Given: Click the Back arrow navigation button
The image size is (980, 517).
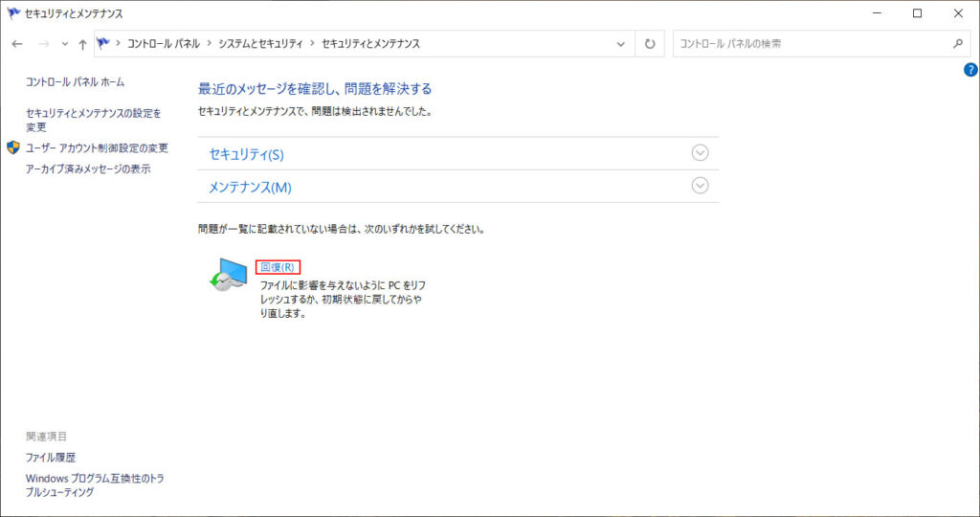Looking at the screenshot, I should coord(17,44).
